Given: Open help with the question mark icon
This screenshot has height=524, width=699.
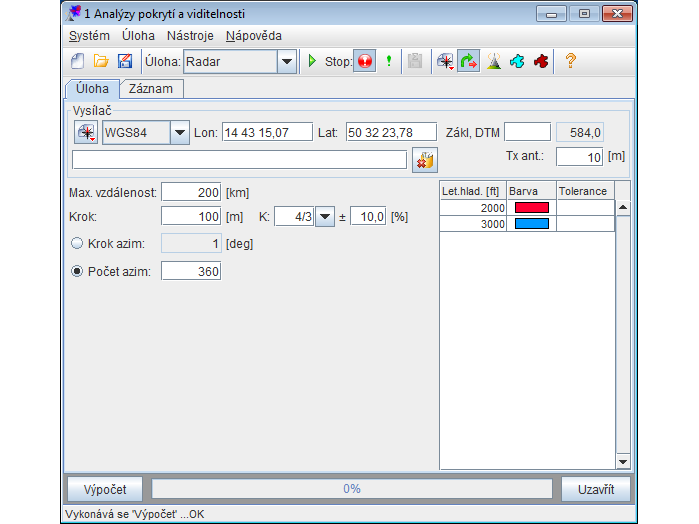Looking at the screenshot, I should (x=571, y=61).
